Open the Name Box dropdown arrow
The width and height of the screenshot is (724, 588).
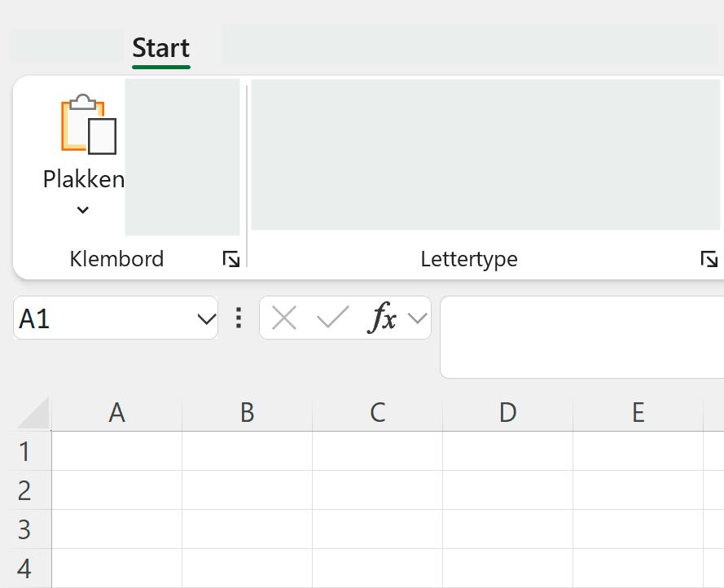(206, 318)
